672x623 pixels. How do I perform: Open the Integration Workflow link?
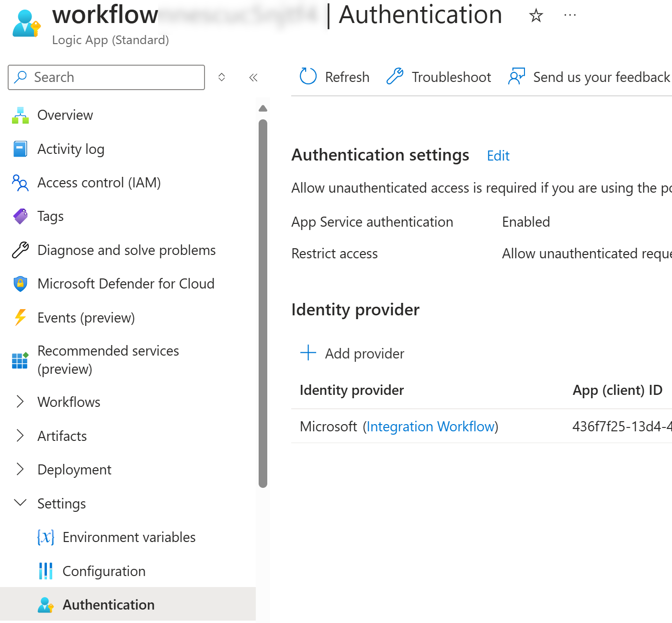431,427
